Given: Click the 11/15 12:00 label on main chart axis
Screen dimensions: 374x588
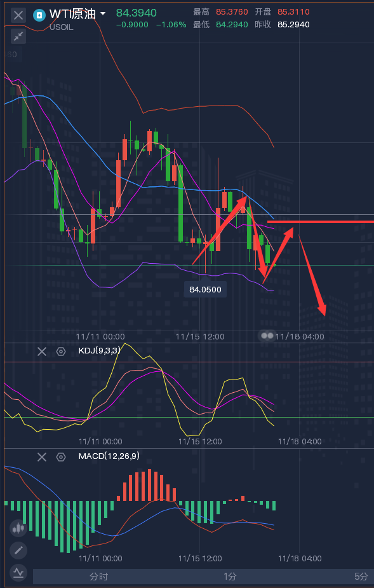Looking at the screenshot, I should pyautogui.click(x=200, y=336).
